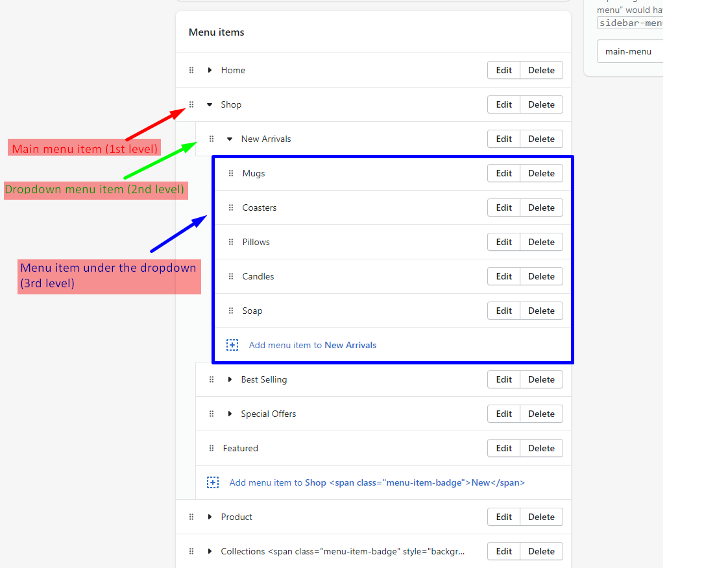
Task: Click the plus icon for New Arrivals
Action: [x=232, y=345]
